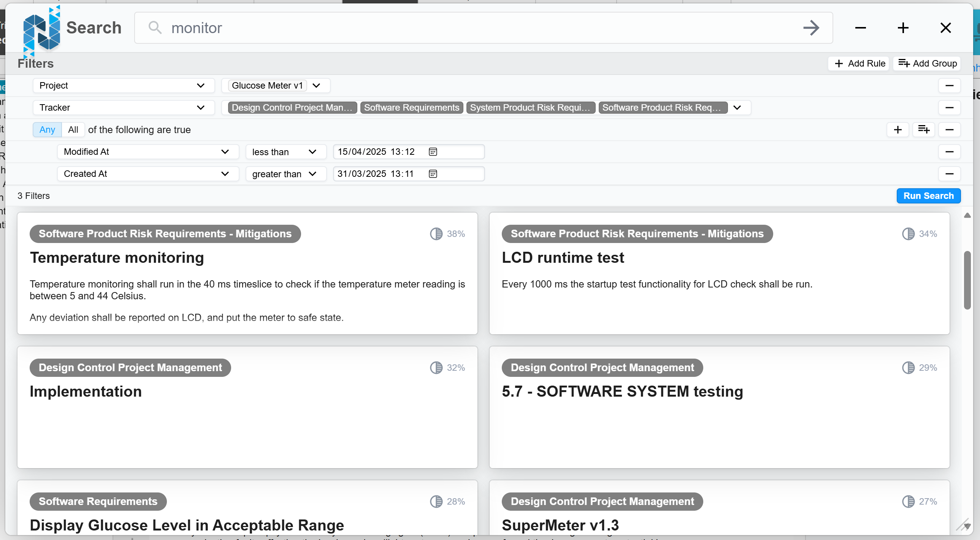Add nested group icon in Any/All row
The image size is (980, 540).
click(x=923, y=130)
